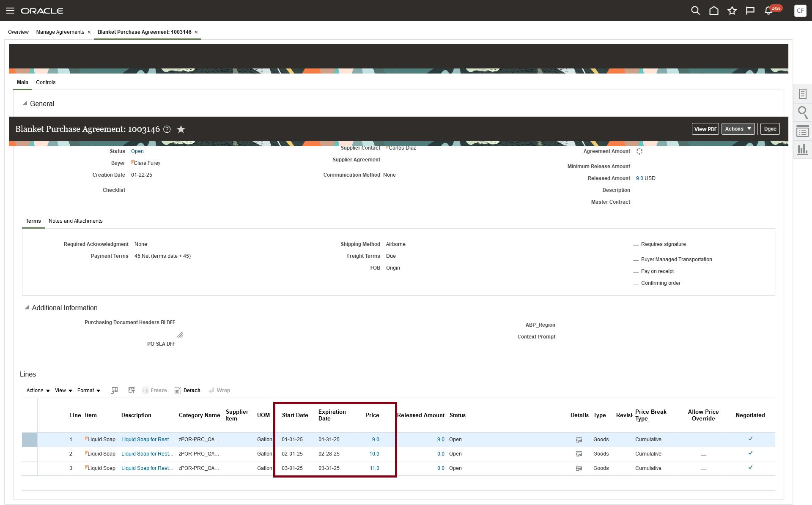Open the Status Open link

[137, 151]
